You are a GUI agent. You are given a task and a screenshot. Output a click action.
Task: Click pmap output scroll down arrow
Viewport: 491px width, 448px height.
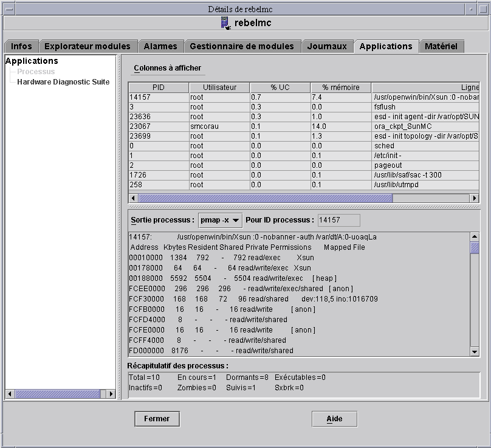pyautogui.click(x=475, y=351)
